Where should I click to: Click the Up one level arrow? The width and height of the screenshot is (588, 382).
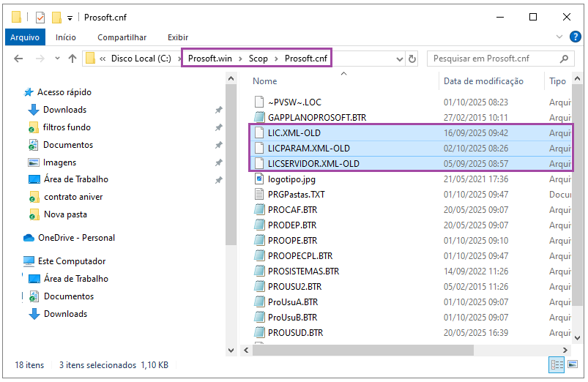[x=72, y=59]
